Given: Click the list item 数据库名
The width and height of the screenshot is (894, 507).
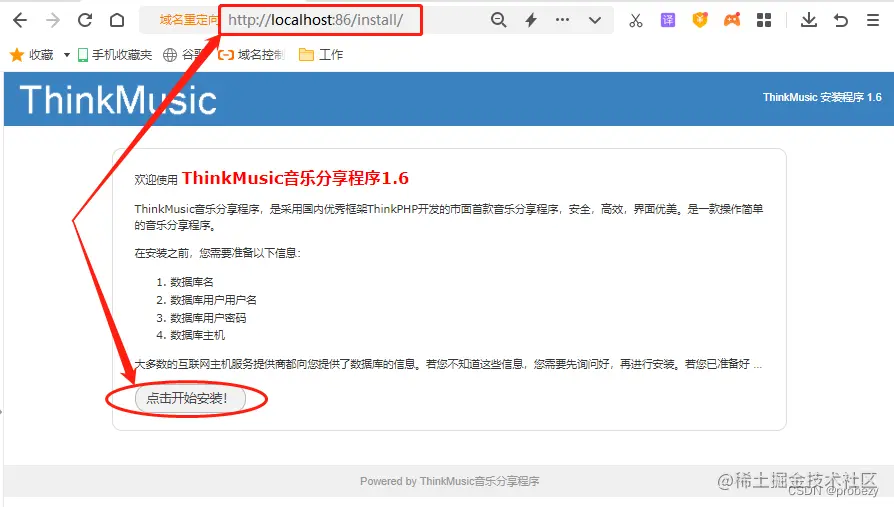Looking at the screenshot, I should point(192,282).
